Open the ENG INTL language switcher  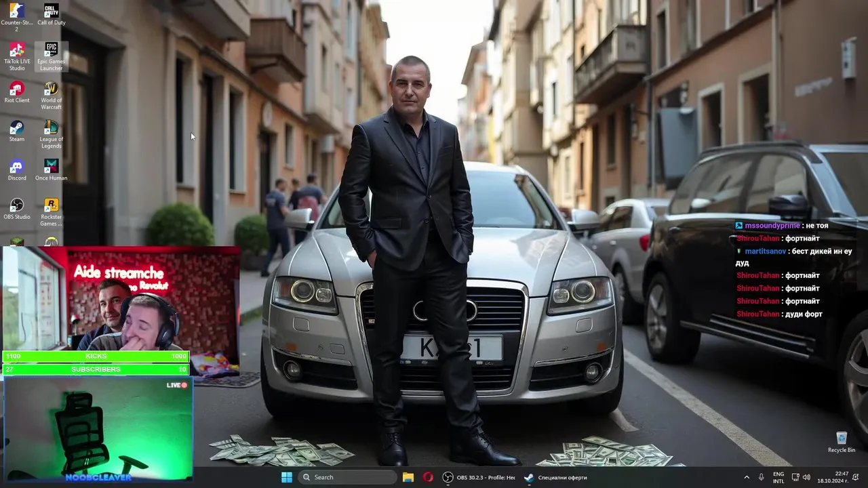[778, 477]
